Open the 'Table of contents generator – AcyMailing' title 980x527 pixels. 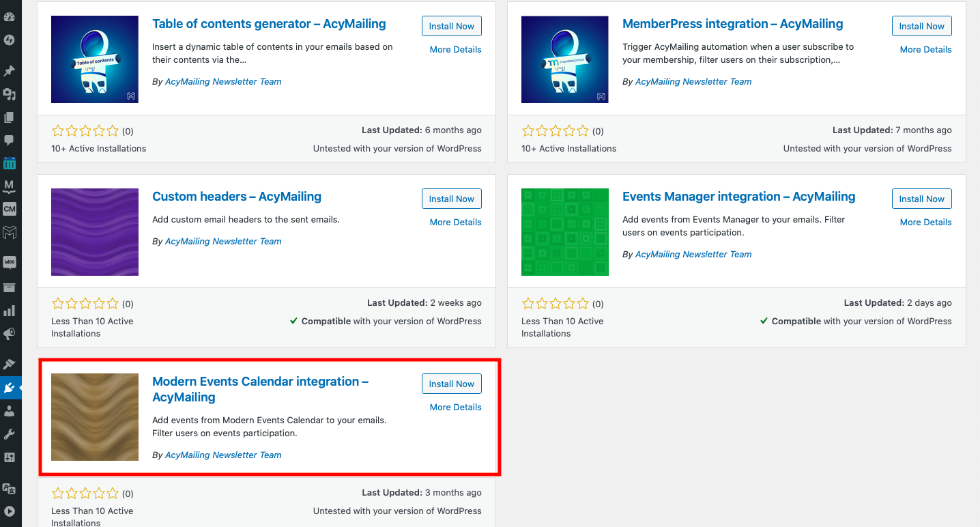coord(269,24)
